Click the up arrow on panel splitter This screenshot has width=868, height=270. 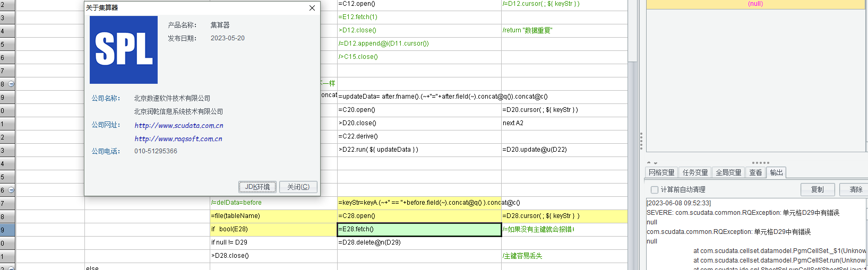(649, 163)
